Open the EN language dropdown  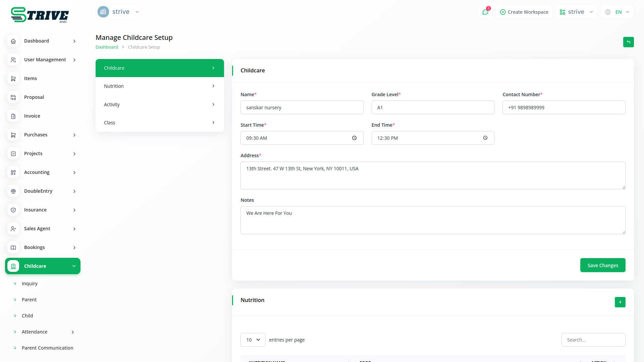pos(618,12)
